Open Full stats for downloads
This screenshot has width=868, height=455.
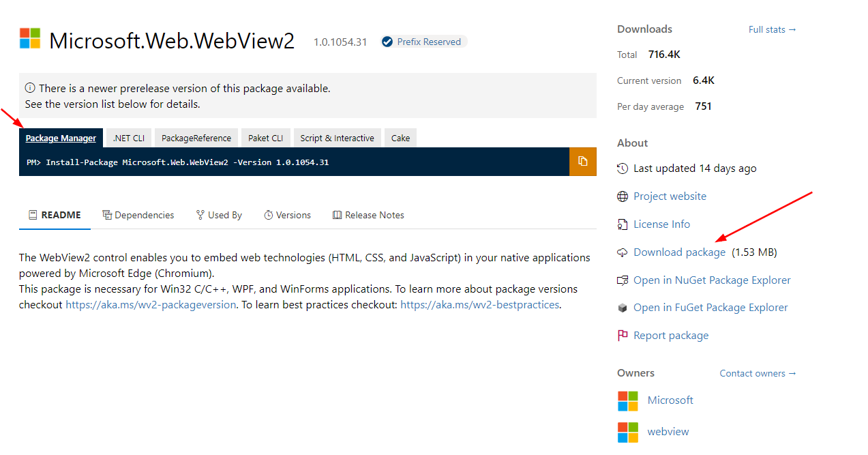(772, 29)
